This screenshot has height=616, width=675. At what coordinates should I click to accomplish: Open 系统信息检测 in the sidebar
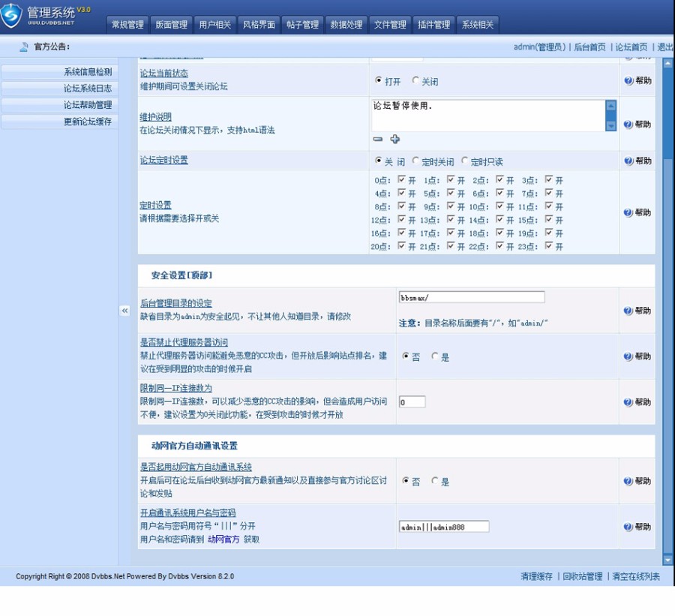point(59,72)
